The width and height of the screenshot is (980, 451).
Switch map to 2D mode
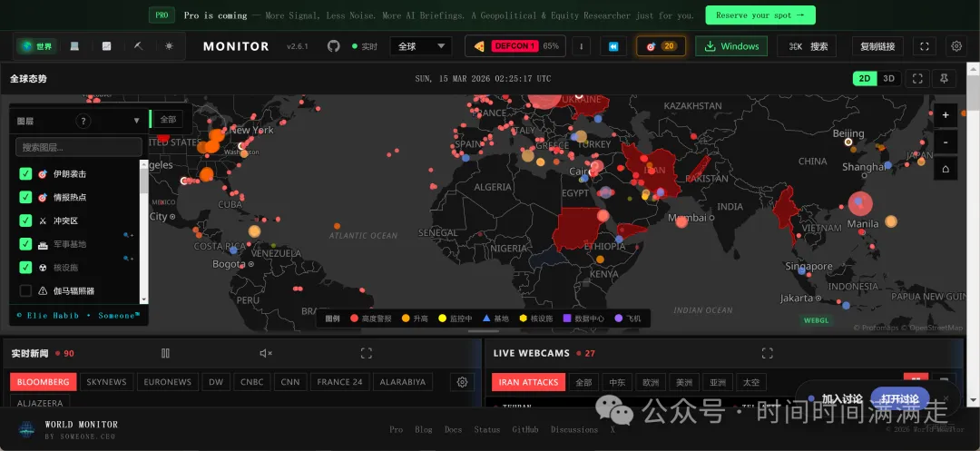[x=865, y=79]
